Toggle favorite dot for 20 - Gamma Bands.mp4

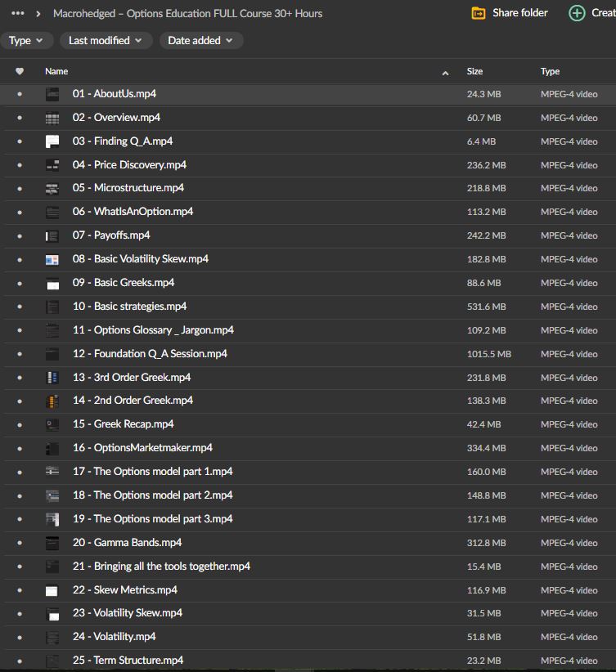point(20,544)
